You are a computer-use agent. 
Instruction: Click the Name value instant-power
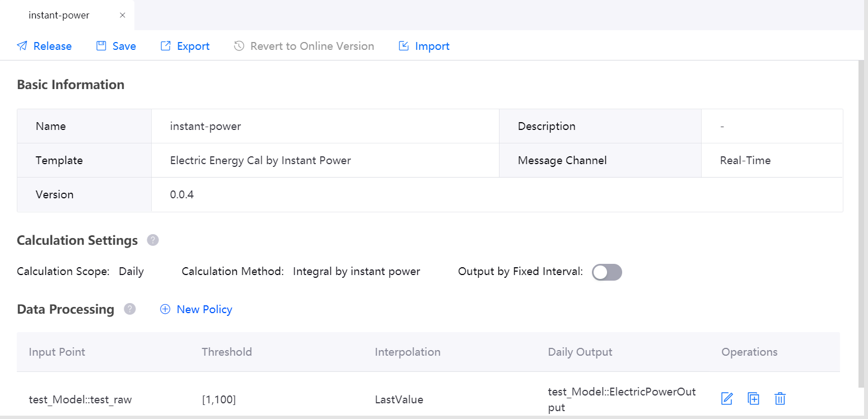click(206, 126)
